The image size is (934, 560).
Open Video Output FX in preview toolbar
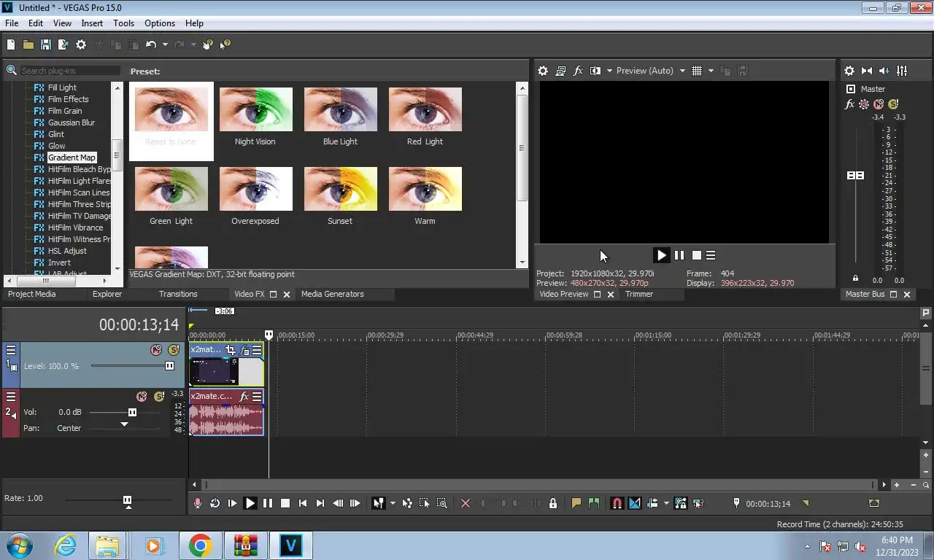tap(578, 71)
